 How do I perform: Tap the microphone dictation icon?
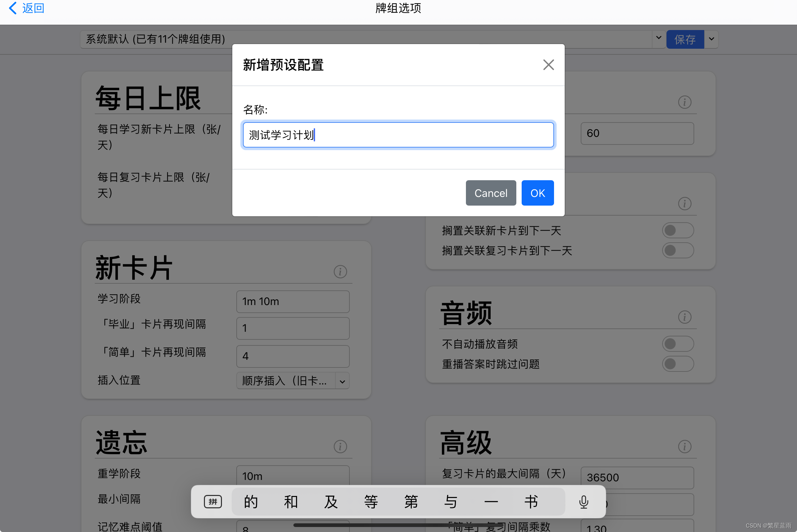pyautogui.click(x=584, y=502)
